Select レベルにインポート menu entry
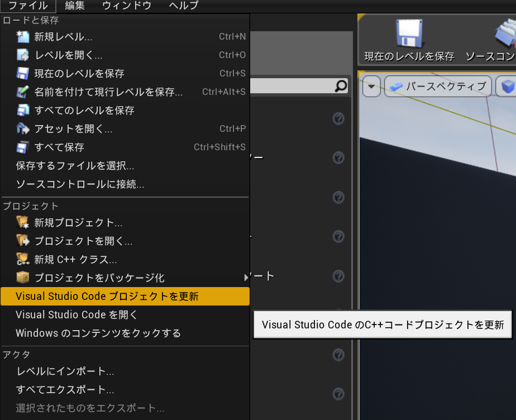 click(125, 371)
